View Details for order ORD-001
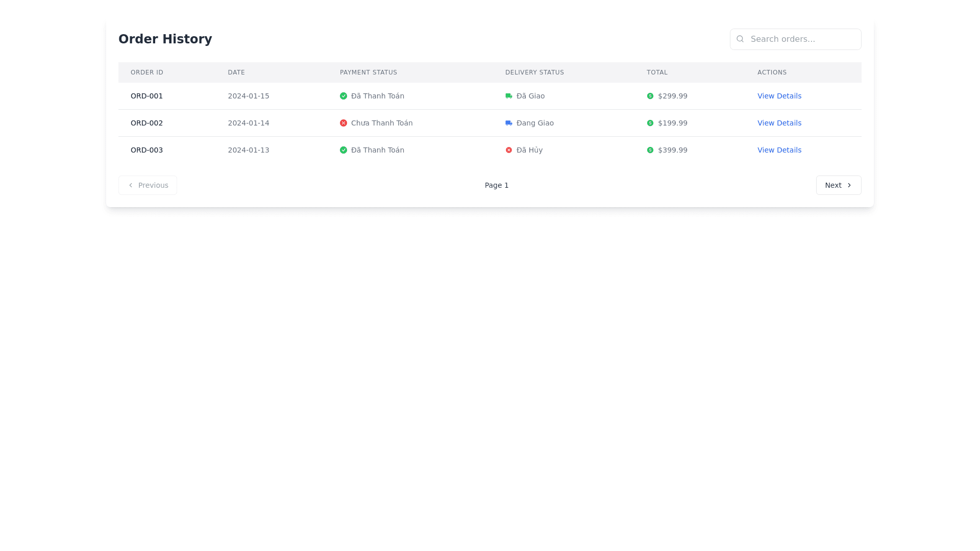 [779, 96]
